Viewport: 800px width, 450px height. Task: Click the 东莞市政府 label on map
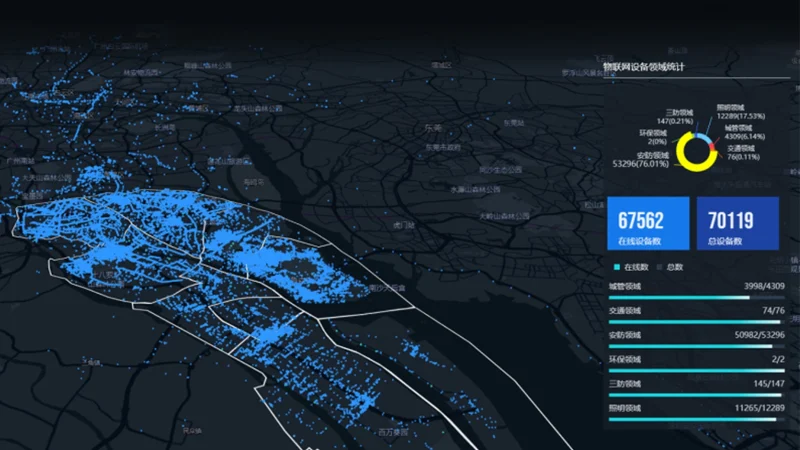(443, 147)
